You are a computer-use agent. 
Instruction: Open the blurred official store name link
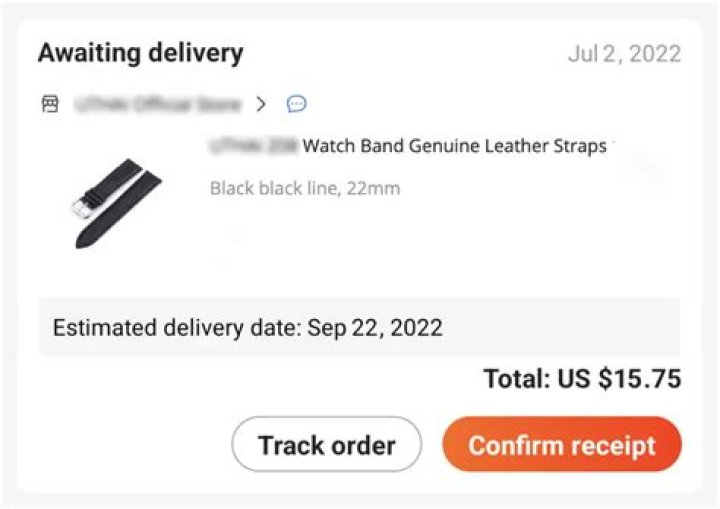click(156, 104)
